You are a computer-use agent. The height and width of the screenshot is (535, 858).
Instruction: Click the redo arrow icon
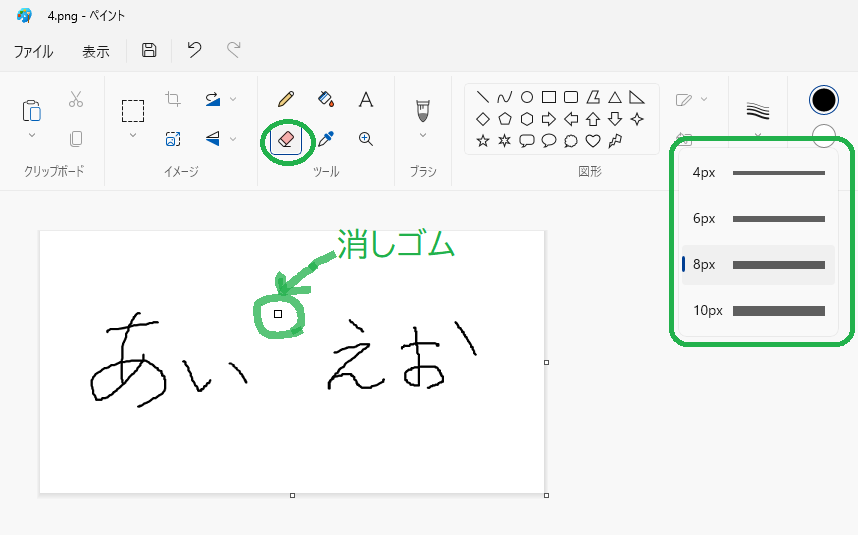pyautogui.click(x=234, y=50)
